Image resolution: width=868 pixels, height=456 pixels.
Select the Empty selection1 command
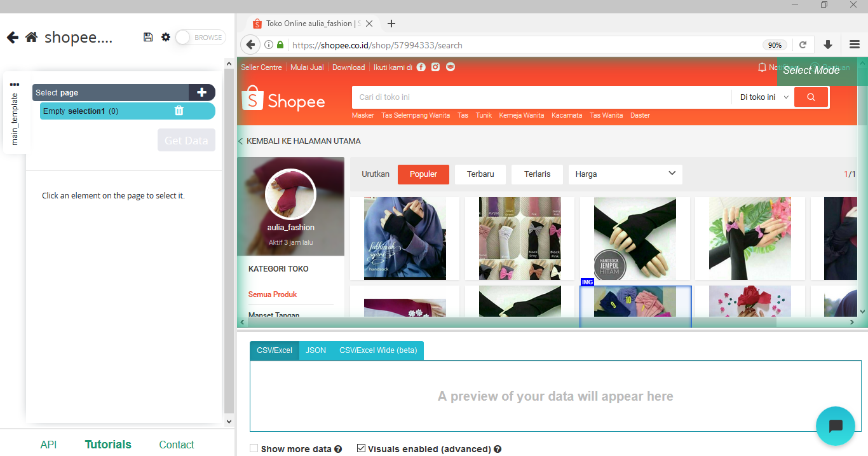[x=128, y=111]
